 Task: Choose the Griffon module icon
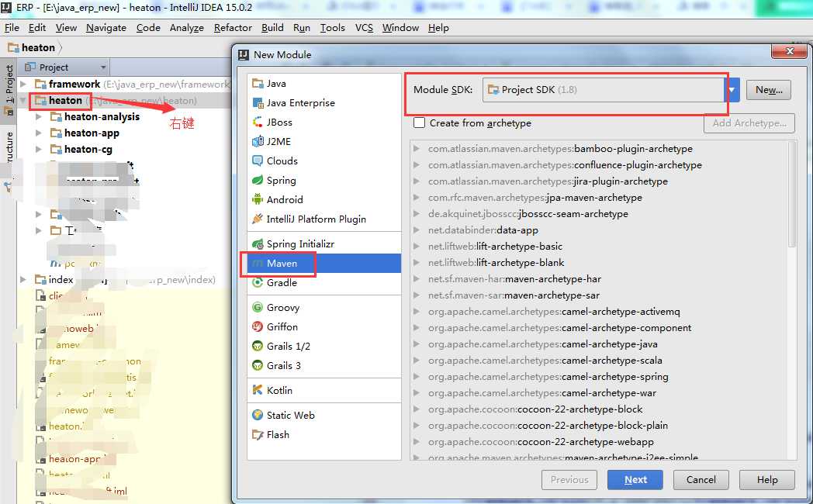pos(258,327)
